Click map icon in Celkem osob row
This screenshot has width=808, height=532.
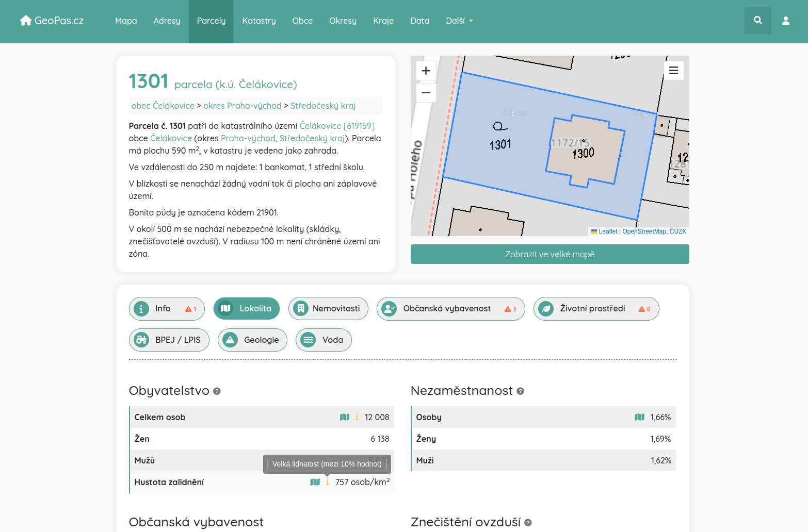coord(345,417)
